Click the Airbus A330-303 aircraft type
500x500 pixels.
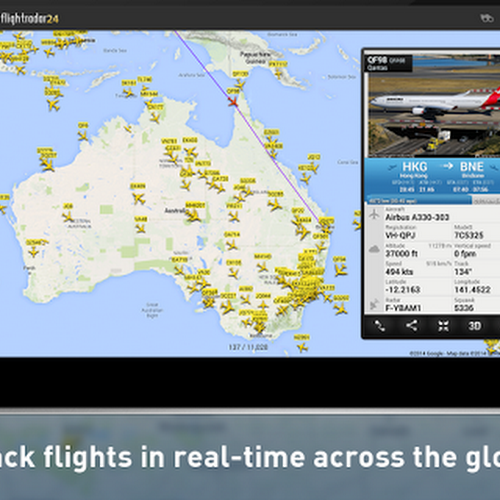pos(417,217)
